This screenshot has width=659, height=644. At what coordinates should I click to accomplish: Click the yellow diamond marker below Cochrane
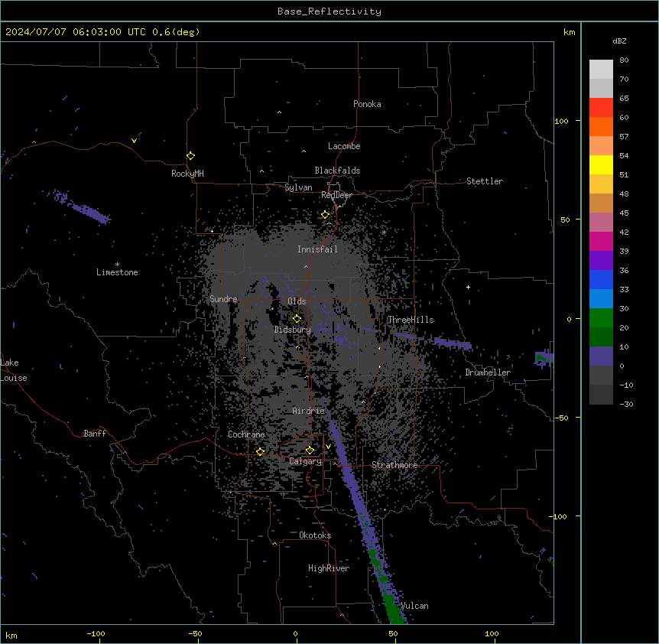coord(260,451)
